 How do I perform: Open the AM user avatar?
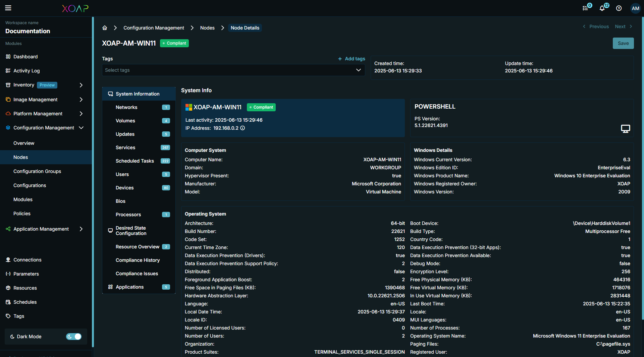pyautogui.click(x=635, y=8)
